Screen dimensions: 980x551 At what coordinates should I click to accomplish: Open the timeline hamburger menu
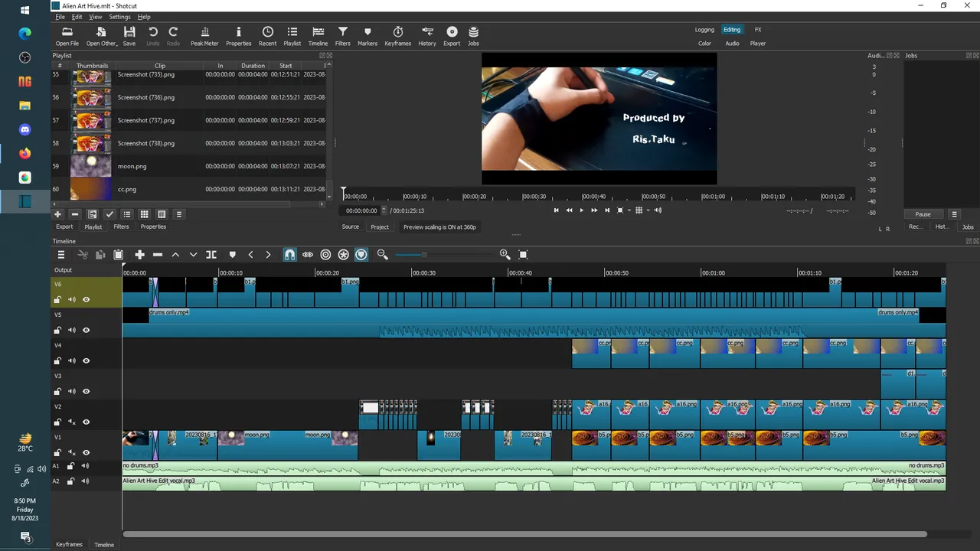(x=61, y=255)
